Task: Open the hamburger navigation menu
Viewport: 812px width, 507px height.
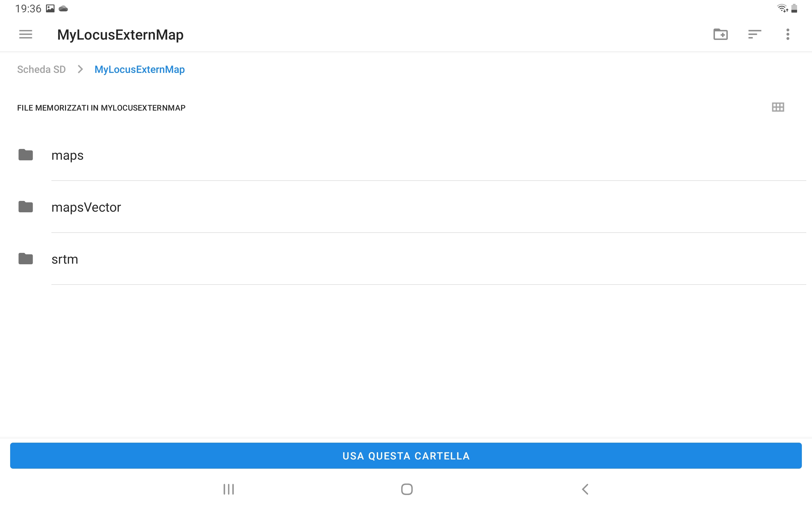Action: (25, 34)
